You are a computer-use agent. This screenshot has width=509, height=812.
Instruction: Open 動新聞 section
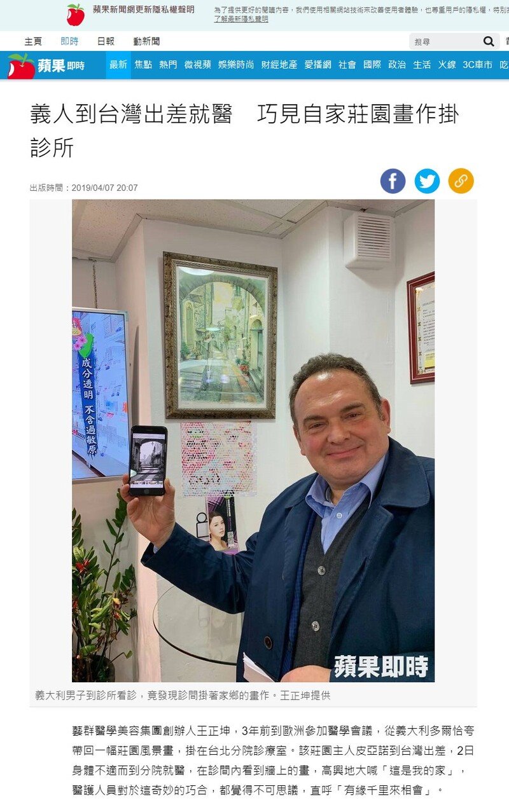tap(147, 41)
